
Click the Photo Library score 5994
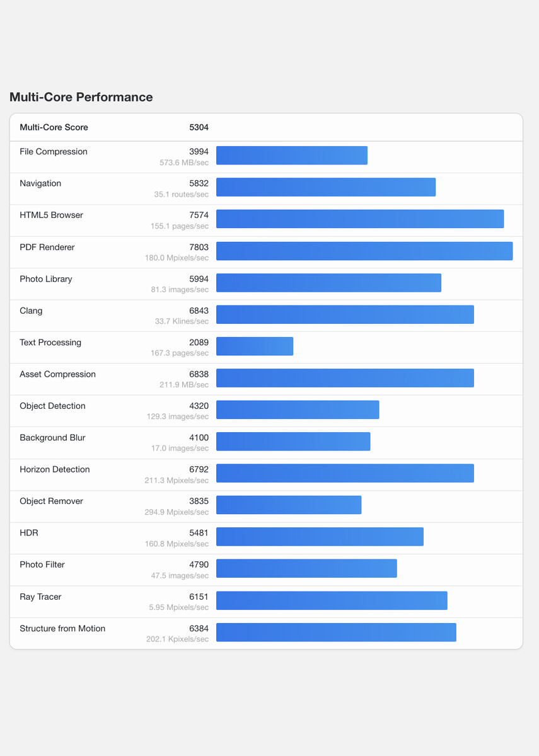[199, 279]
